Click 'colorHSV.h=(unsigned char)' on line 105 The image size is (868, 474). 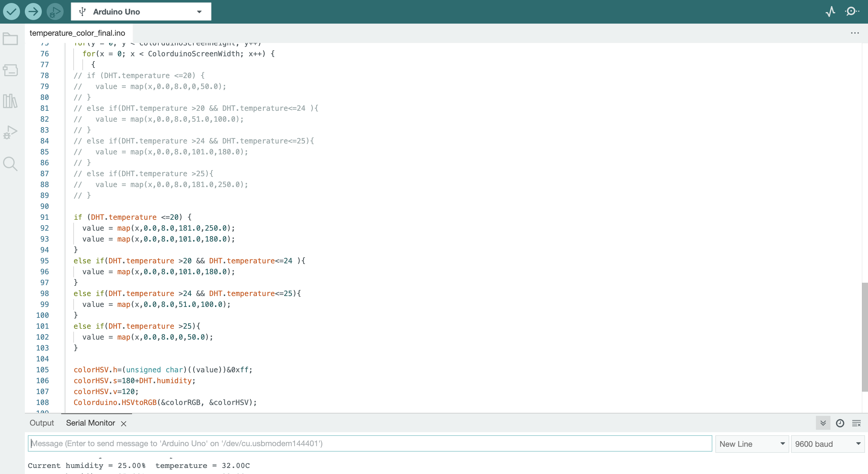coord(130,370)
